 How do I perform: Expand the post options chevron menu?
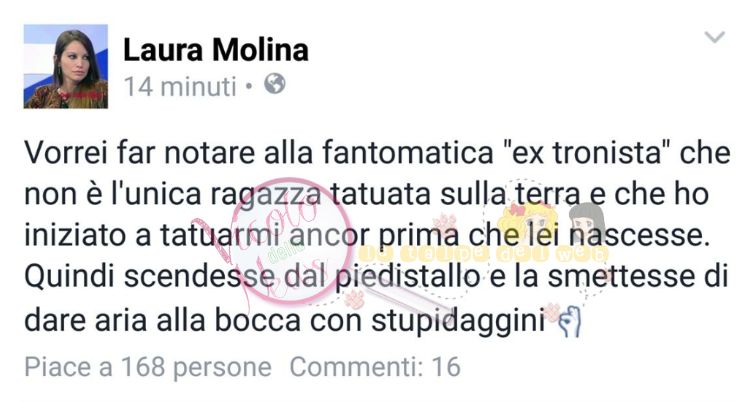pyautogui.click(x=715, y=37)
